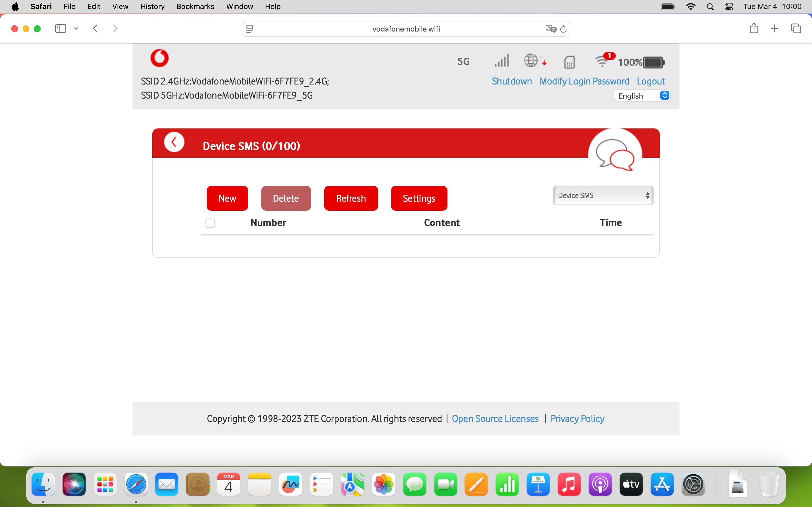The width and height of the screenshot is (812, 507).
Task: Click the red back arrow circle
Action: coord(174,143)
